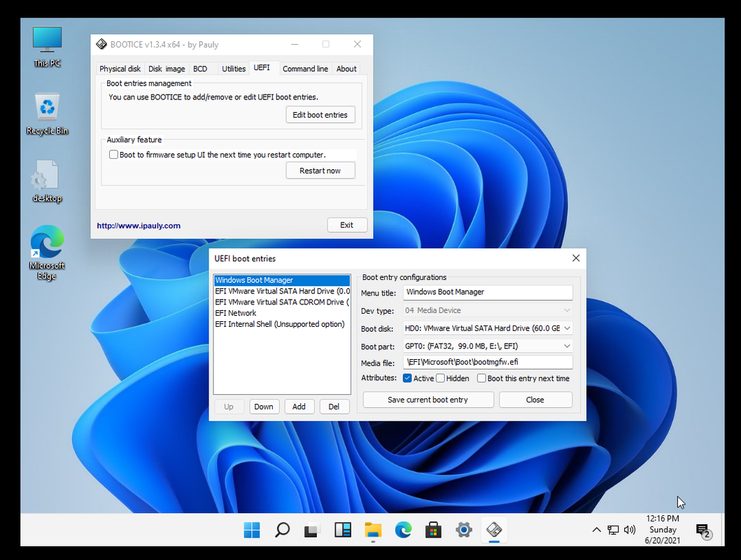The image size is (741, 560).
Task: Open the taskbar clock and date
Action: tap(662, 530)
